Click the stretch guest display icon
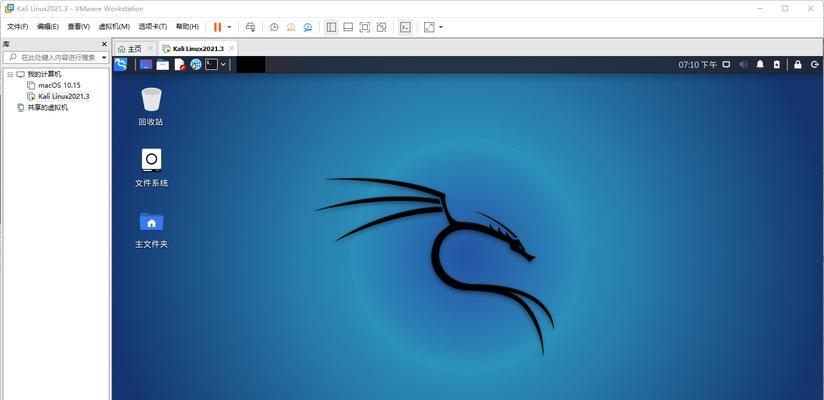 click(429, 27)
